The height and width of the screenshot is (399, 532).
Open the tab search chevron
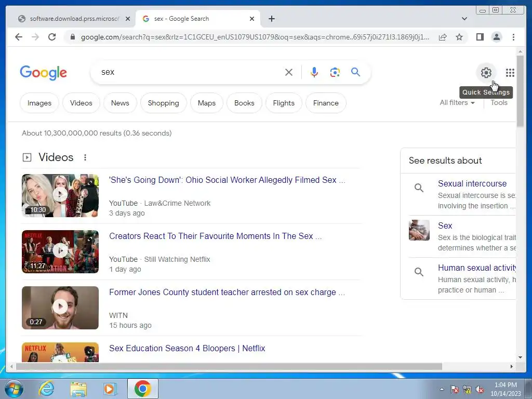[x=464, y=19]
